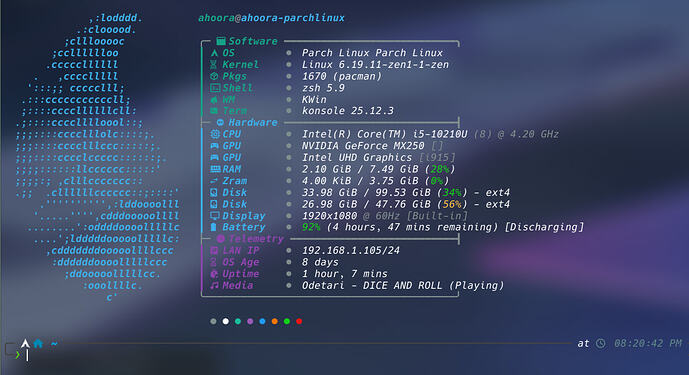Click the red color dot
The height and width of the screenshot is (375, 689).
tap(299, 321)
